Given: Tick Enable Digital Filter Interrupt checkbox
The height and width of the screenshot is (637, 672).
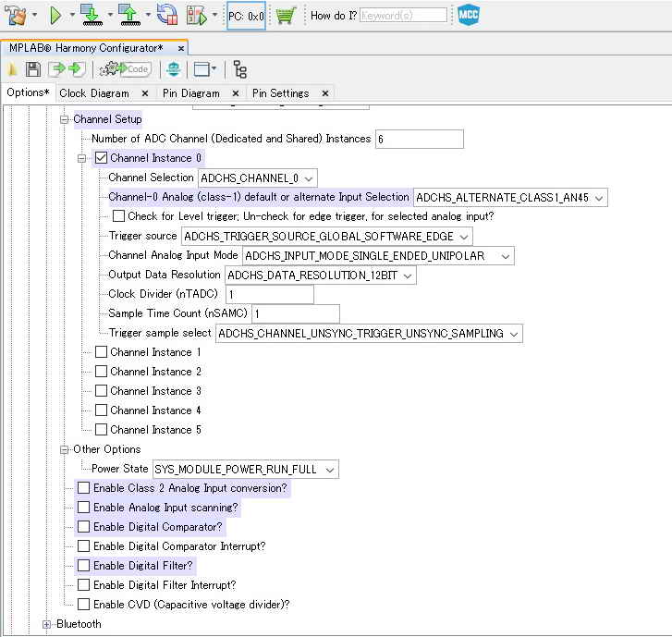Looking at the screenshot, I should 83,585.
